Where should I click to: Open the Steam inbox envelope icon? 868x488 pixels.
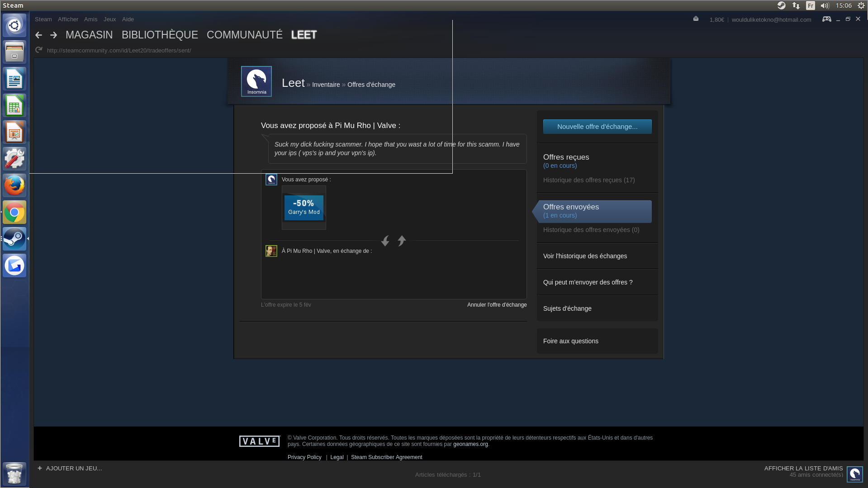[696, 19]
